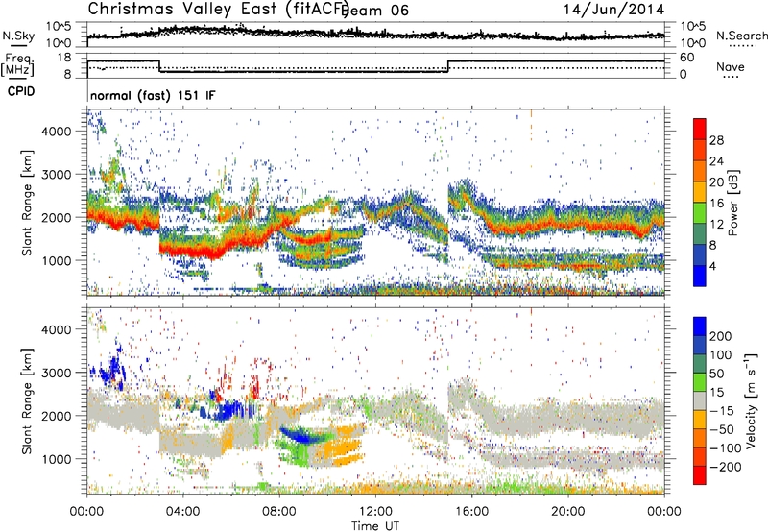
Task: Click the 'CPID' row label
Action: pos(21,91)
